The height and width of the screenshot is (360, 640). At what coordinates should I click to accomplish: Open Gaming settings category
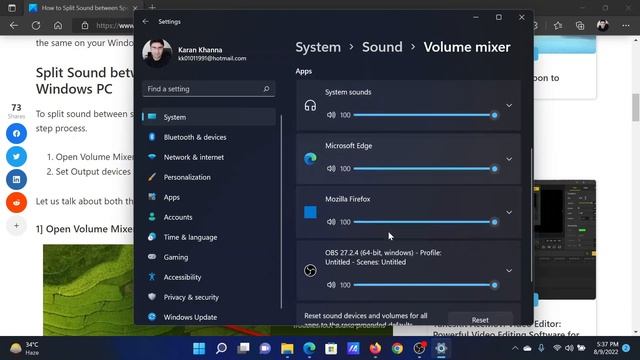[209, 257]
